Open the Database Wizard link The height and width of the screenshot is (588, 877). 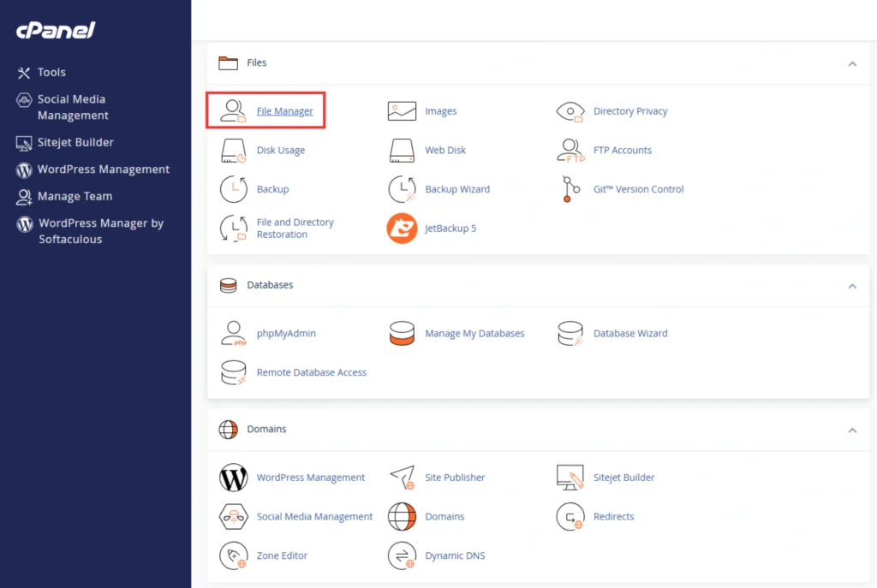630,334
